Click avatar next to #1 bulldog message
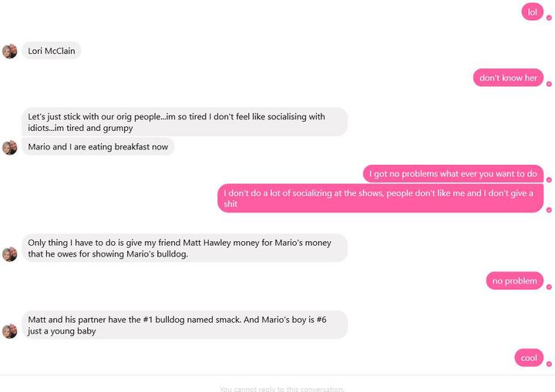555x392 pixels. tap(9, 331)
